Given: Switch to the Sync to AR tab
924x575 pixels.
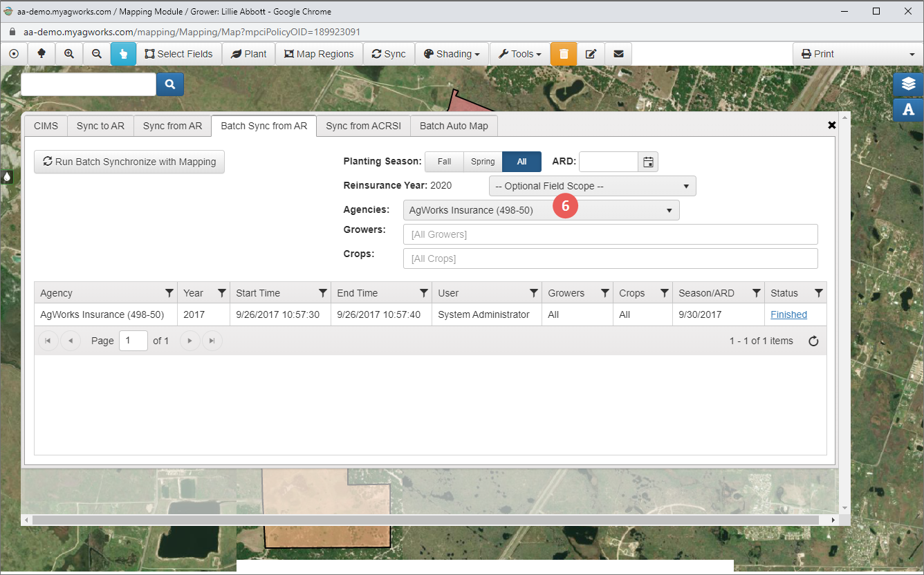Looking at the screenshot, I should [100, 126].
